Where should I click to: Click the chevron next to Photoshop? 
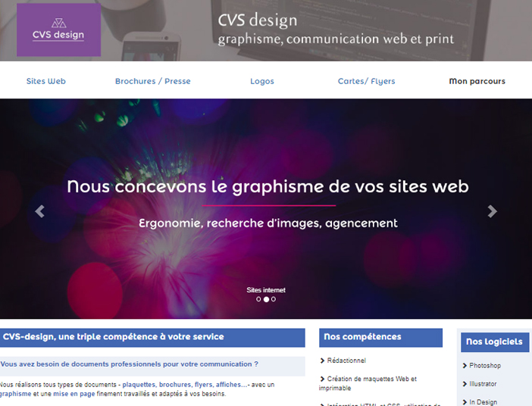point(465,366)
